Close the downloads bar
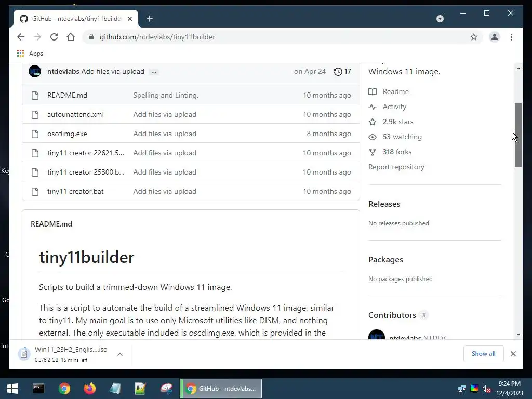532x399 pixels. [513, 354]
